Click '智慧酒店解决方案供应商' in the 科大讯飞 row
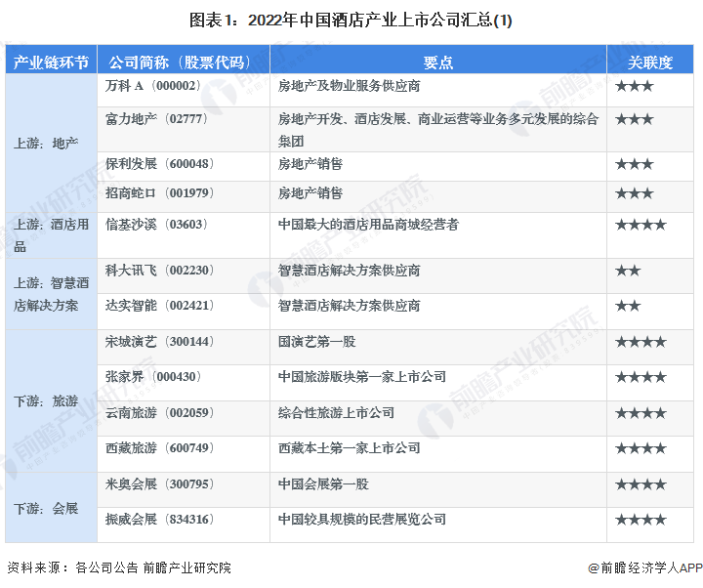This screenshot has height=588, width=703. [x=349, y=271]
